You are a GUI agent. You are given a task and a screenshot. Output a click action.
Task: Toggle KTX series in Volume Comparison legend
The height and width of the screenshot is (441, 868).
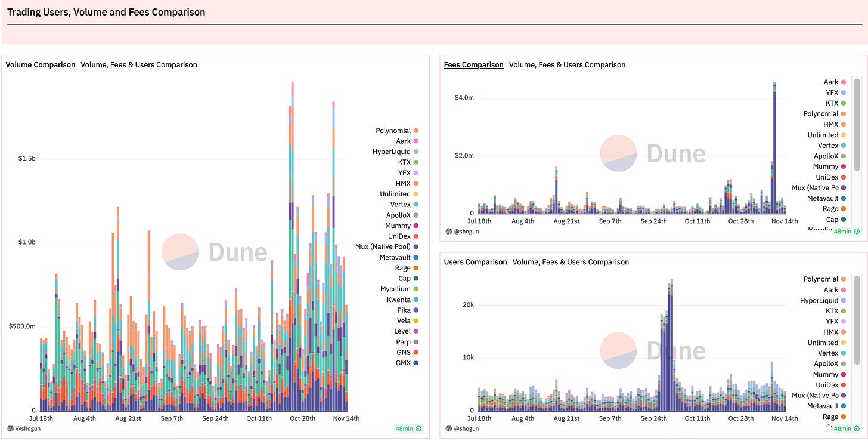click(408, 162)
